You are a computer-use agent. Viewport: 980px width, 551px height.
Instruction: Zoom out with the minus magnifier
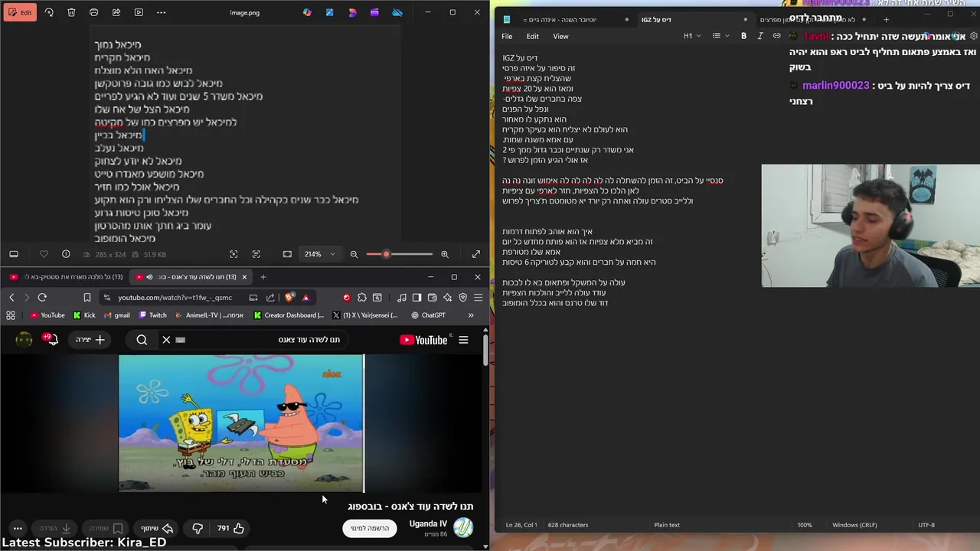click(x=354, y=254)
